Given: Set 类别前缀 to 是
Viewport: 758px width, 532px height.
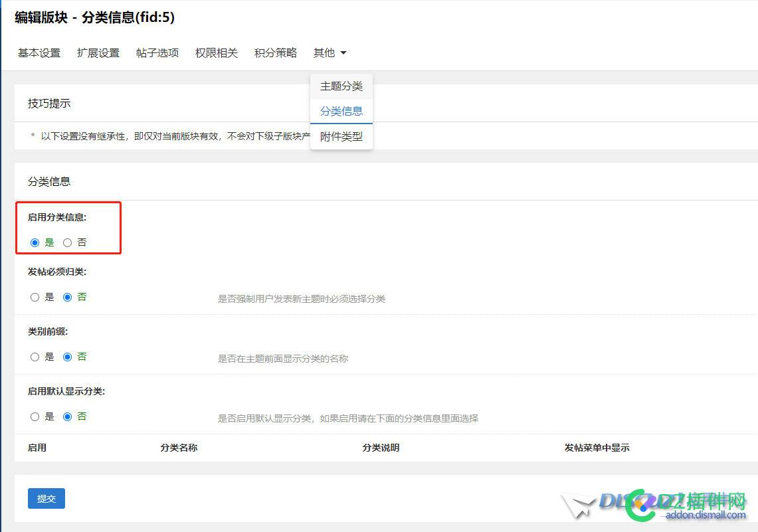Looking at the screenshot, I should pyautogui.click(x=35, y=357).
